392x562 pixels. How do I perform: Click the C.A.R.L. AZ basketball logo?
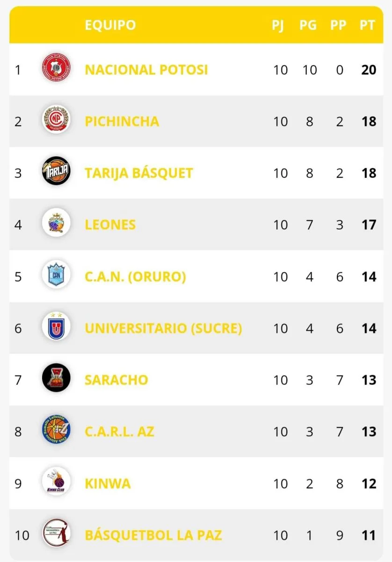coord(56,431)
